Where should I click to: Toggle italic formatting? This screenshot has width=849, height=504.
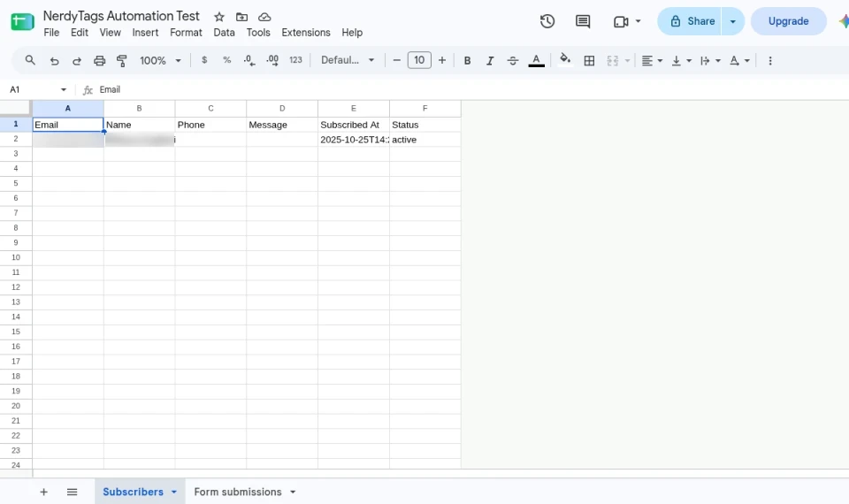tap(490, 61)
